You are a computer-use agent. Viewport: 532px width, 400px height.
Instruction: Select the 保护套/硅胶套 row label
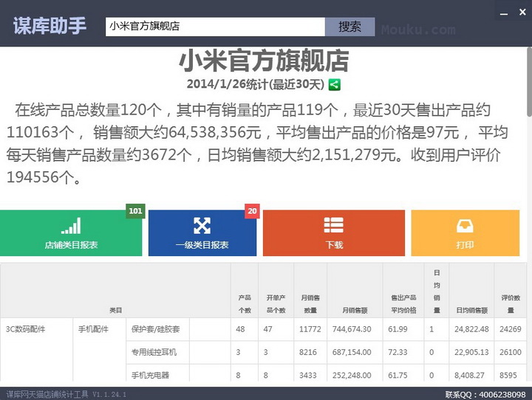pos(155,329)
